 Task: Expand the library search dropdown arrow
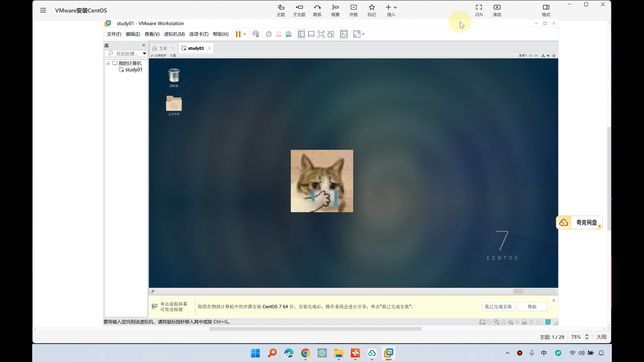point(144,54)
